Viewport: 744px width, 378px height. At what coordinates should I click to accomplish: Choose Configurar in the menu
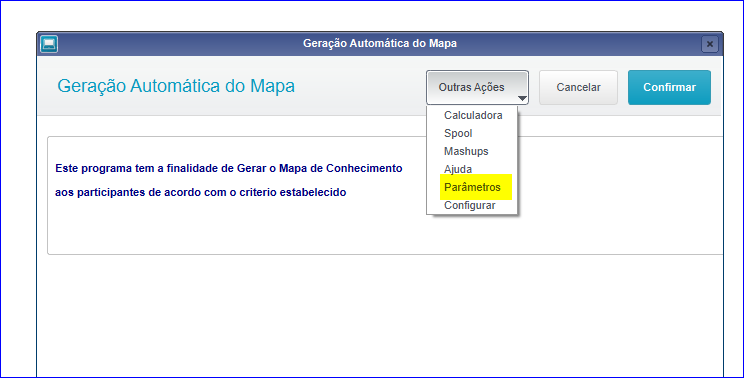tap(469, 205)
